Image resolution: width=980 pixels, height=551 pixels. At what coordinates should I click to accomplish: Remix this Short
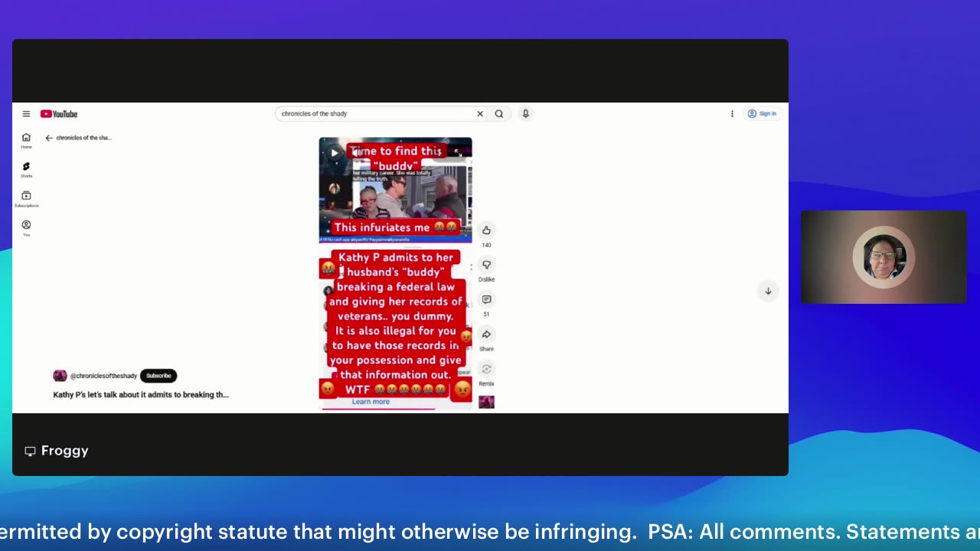click(486, 369)
